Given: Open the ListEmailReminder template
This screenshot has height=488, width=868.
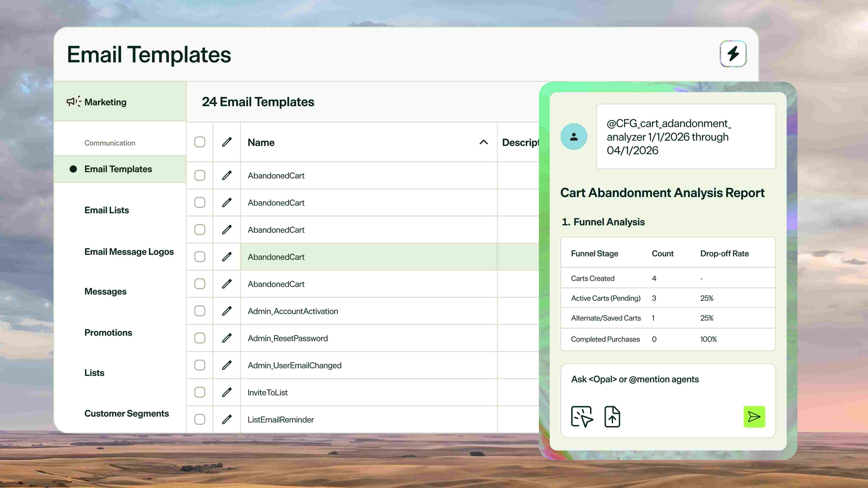Looking at the screenshot, I should [281, 420].
